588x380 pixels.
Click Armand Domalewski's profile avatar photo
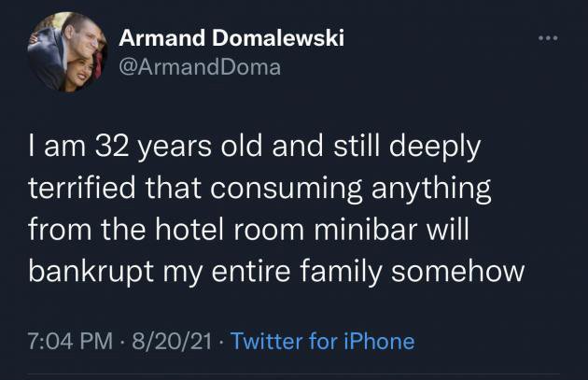[64, 52]
